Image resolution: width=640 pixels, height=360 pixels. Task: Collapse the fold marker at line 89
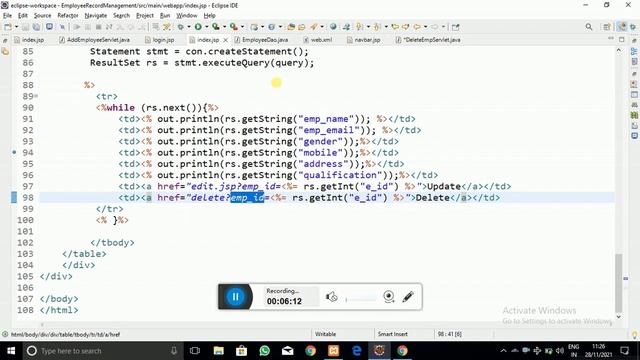coord(36,96)
